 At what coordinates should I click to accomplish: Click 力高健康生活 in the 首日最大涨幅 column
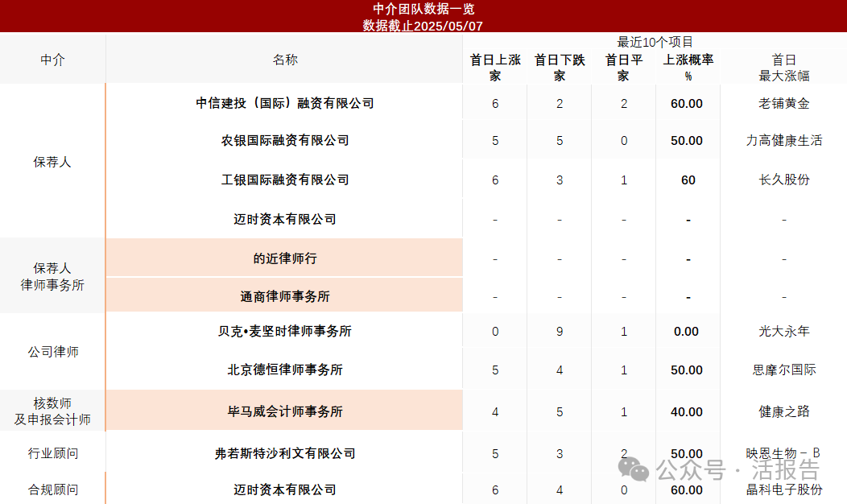[x=784, y=140]
